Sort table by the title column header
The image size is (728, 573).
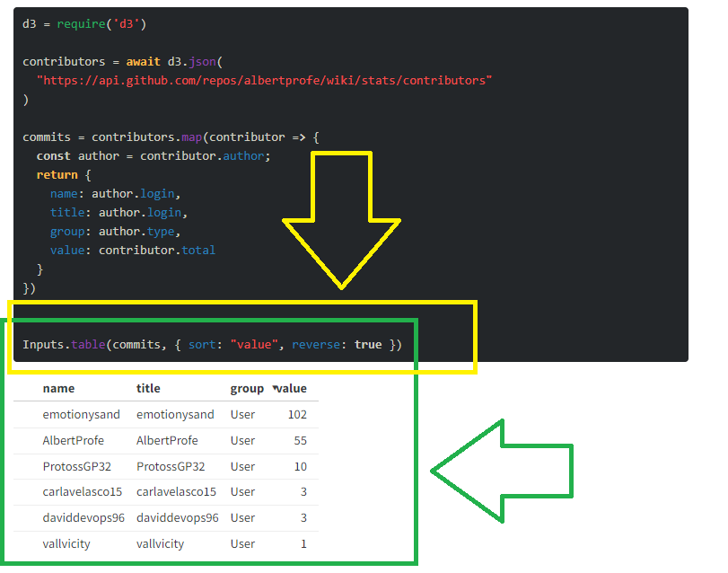click(x=148, y=388)
